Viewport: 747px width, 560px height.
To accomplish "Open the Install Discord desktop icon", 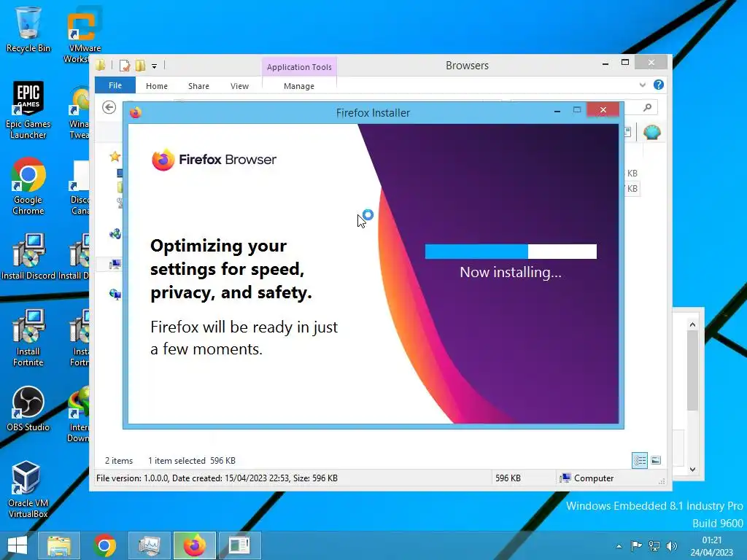I will pos(28,256).
